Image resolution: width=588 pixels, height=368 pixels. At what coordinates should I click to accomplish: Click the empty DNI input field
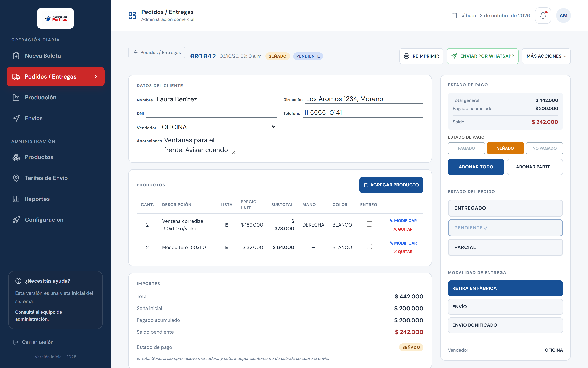211,113
